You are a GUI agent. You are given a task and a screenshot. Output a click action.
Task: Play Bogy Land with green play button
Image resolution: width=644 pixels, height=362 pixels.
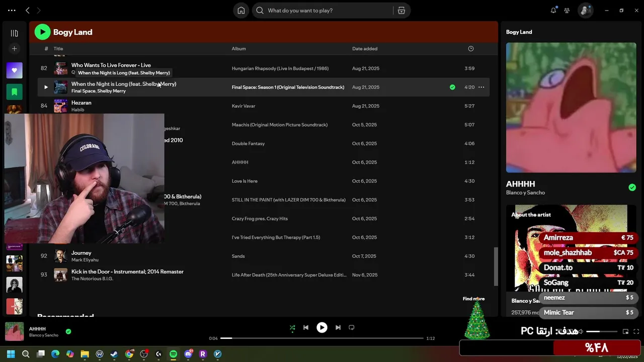42,32
